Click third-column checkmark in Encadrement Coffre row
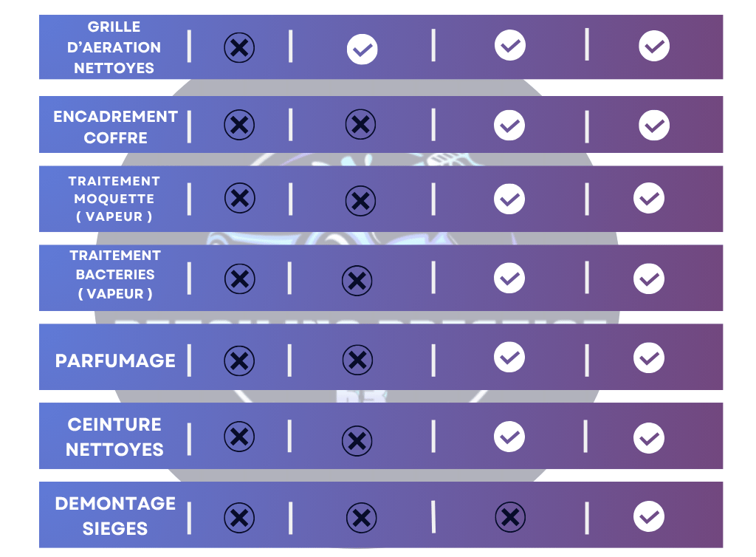This screenshot has height=557, width=756. (509, 126)
